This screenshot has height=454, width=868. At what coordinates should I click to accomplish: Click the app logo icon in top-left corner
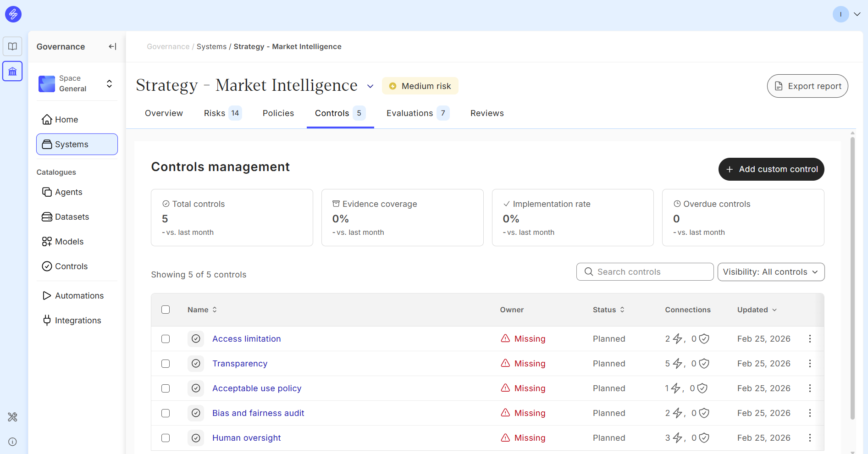tap(13, 14)
